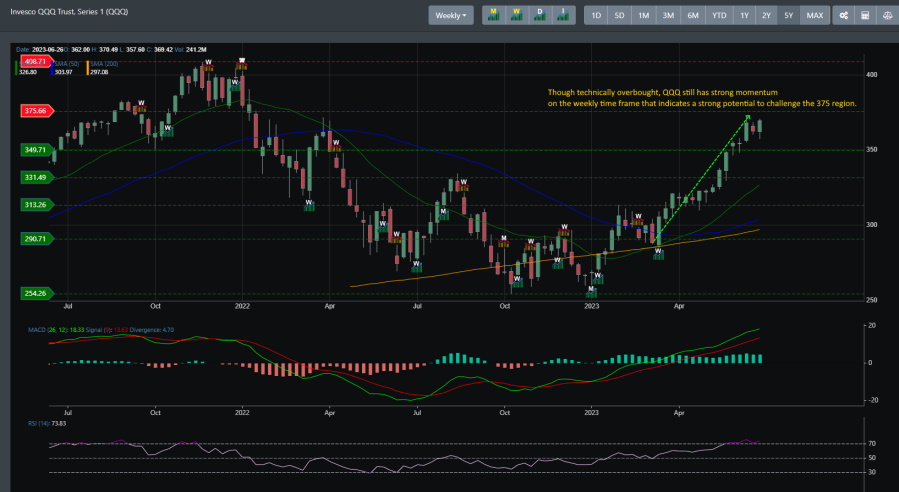Click the date readout 2023-06-26
The image size is (899, 492).
pos(47,50)
